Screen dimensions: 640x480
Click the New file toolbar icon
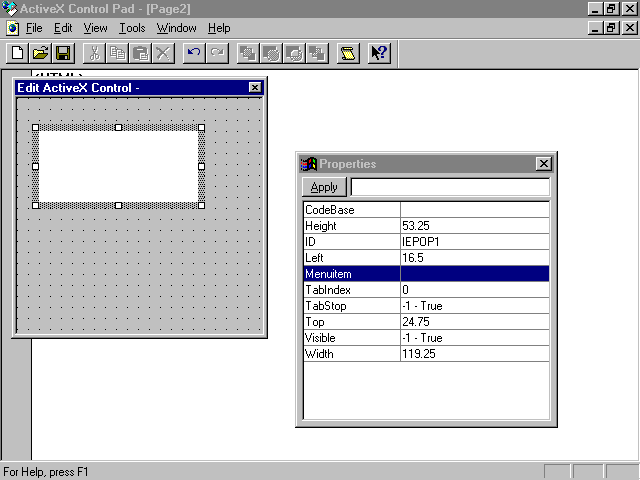tap(17, 53)
